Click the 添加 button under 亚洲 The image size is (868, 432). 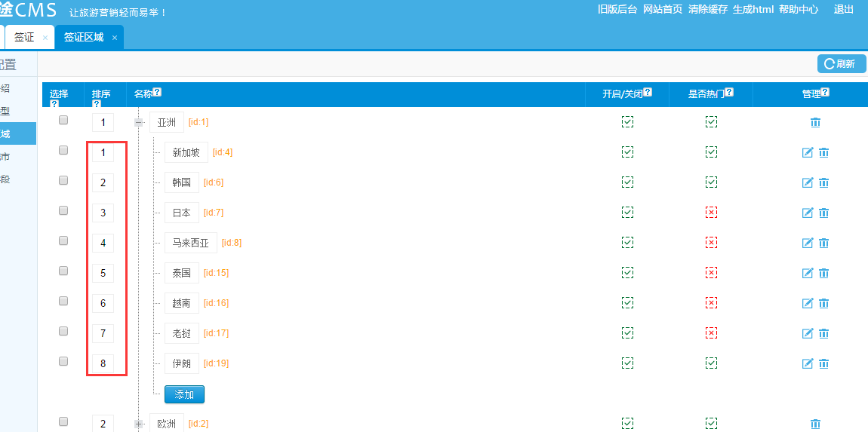(184, 394)
